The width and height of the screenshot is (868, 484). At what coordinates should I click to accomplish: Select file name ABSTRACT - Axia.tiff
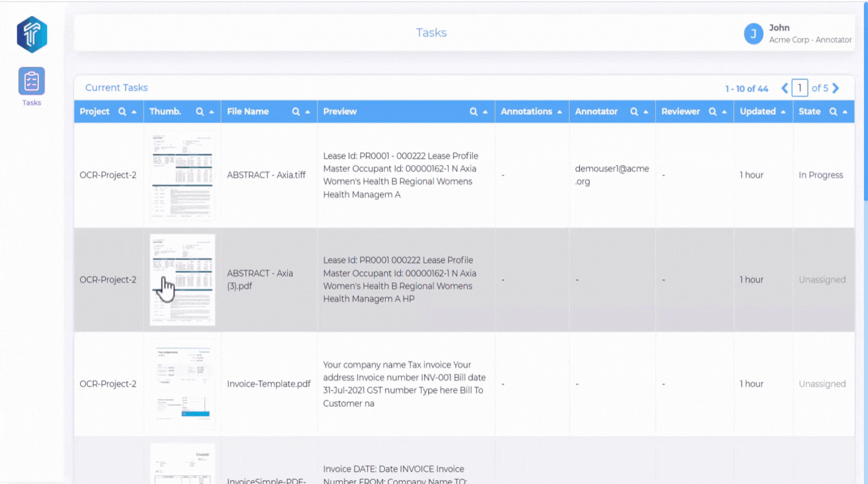(266, 175)
